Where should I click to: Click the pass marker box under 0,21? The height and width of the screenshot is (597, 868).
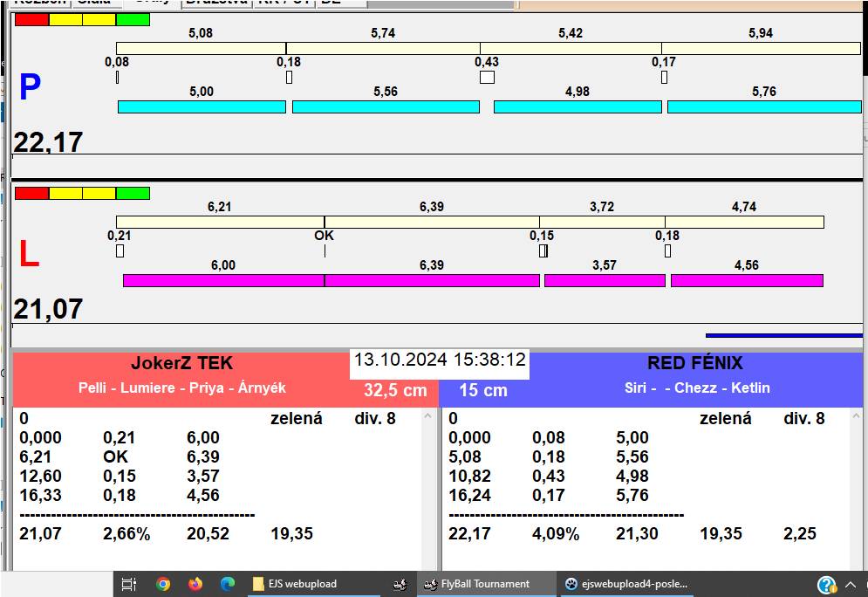click(120, 251)
